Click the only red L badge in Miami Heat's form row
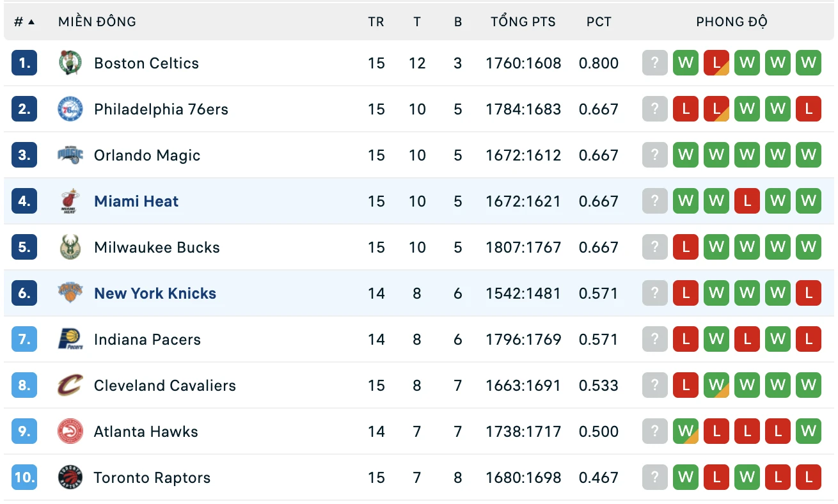Viewport: 838px width, 504px height. pyautogui.click(x=747, y=201)
